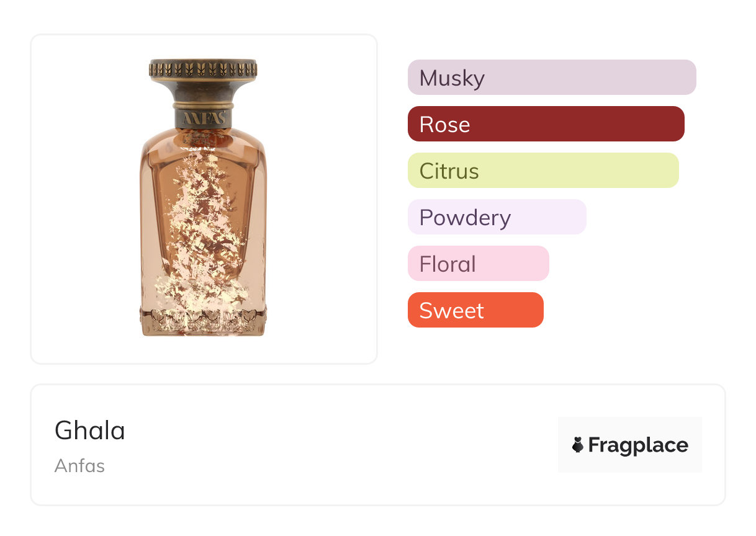Click the Fragplace bottle icon in logo
Image resolution: width=756 pixels, height=536 pixels.
578,445
